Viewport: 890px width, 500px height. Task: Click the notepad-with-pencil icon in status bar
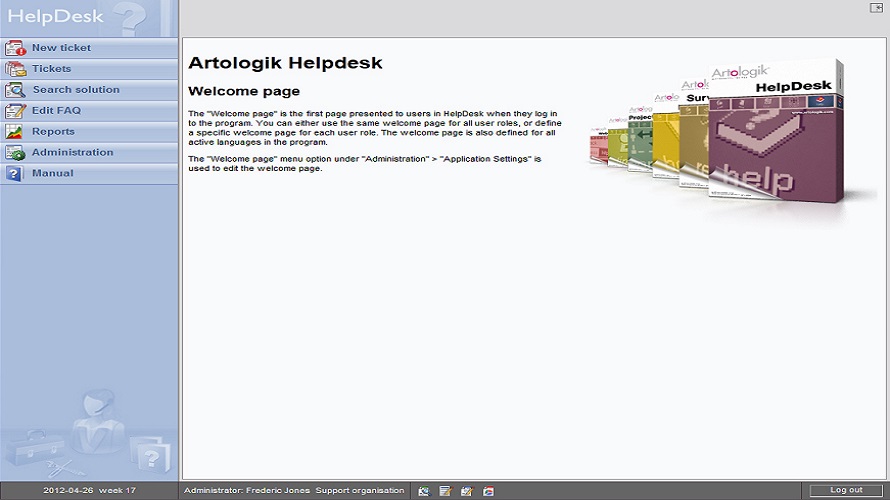446,491
